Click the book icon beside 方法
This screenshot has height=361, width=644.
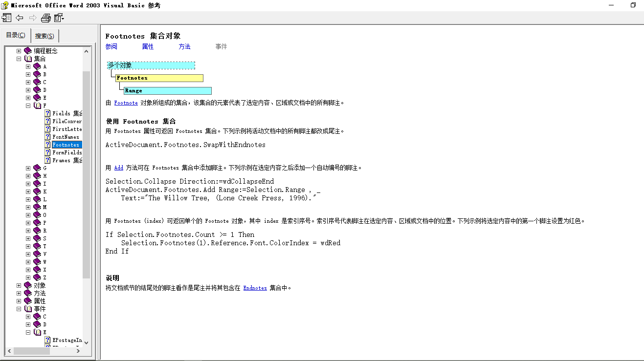[27, 293]
